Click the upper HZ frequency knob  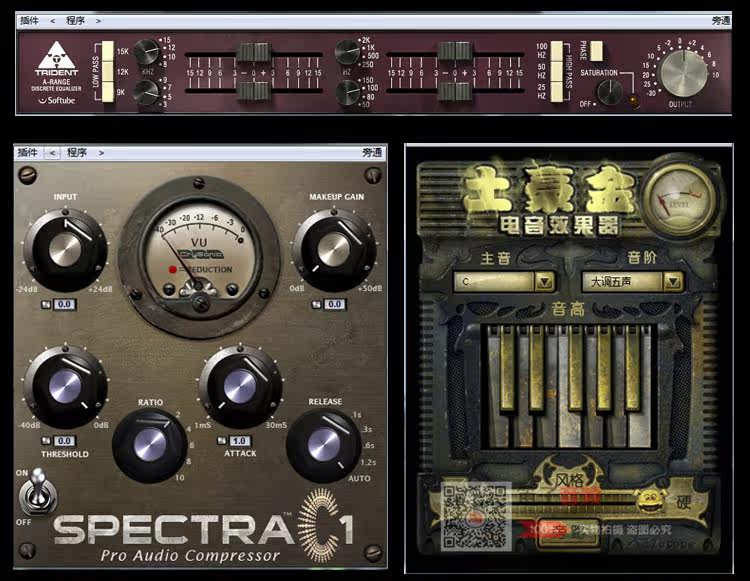click(x=348, y=52)
